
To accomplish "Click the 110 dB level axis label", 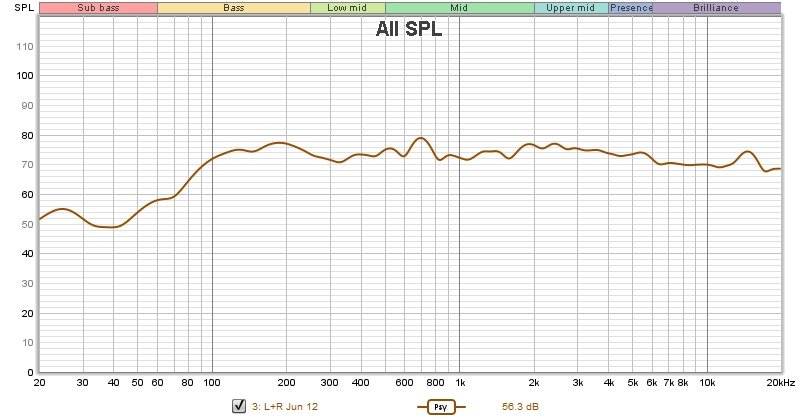I will coord(25,47).
